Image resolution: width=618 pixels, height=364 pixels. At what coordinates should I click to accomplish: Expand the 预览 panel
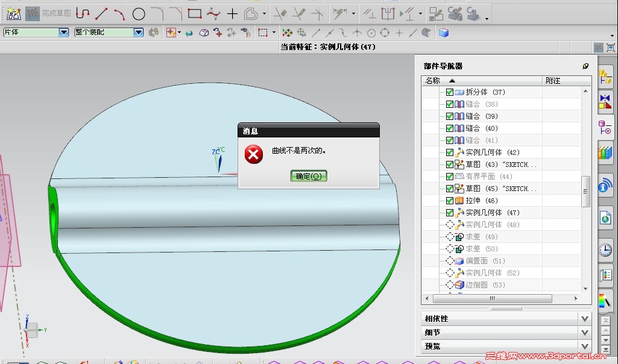pyautogui.click(x=584, y=347)
